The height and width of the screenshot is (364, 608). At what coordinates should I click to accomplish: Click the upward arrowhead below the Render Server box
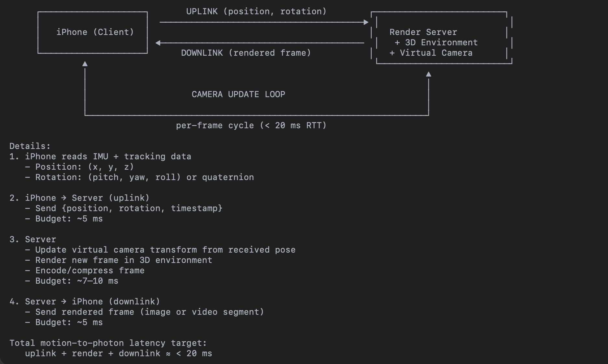(428, 74)
